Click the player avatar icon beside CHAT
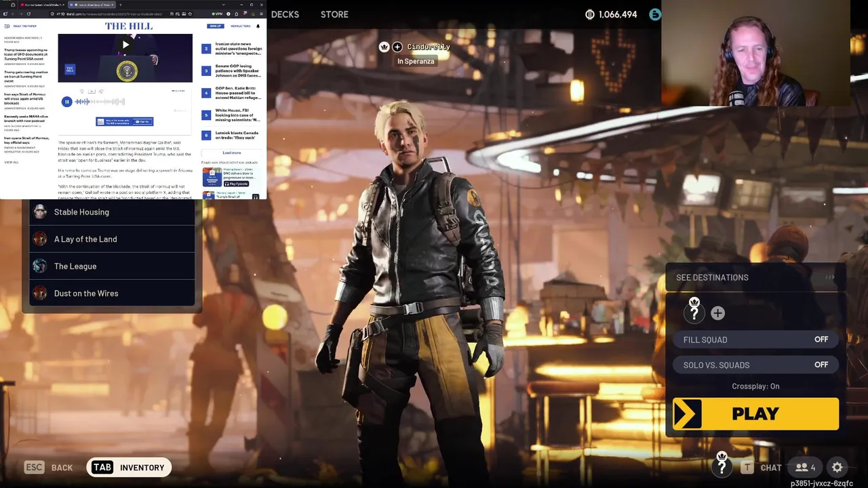 tap(722, 466)
